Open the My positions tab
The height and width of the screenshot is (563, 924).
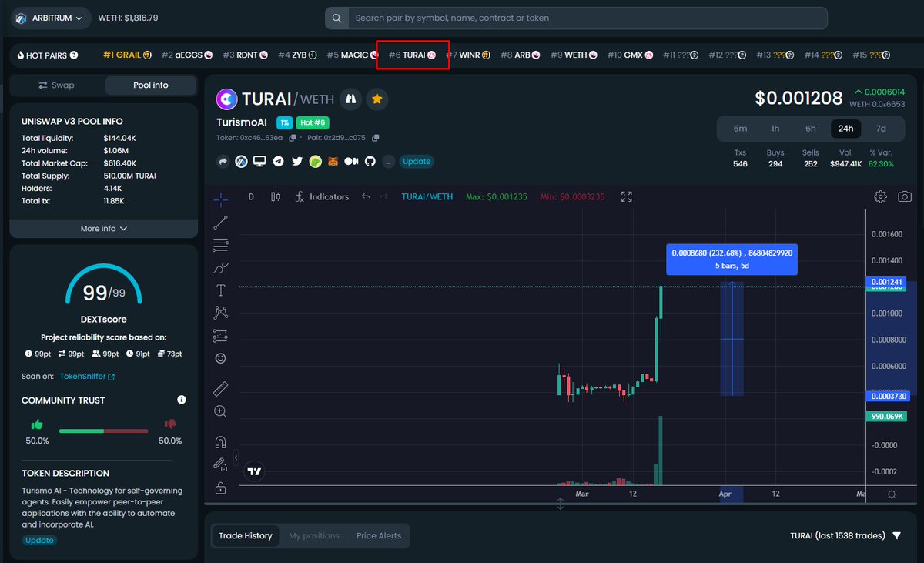314,535
